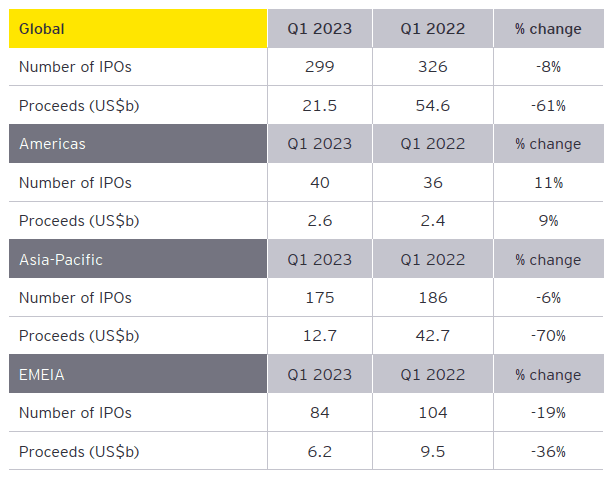Screen dimensions: 614x480
Task: Click Americas Q1 2023 IPO count 40
Action: (320, 182)
